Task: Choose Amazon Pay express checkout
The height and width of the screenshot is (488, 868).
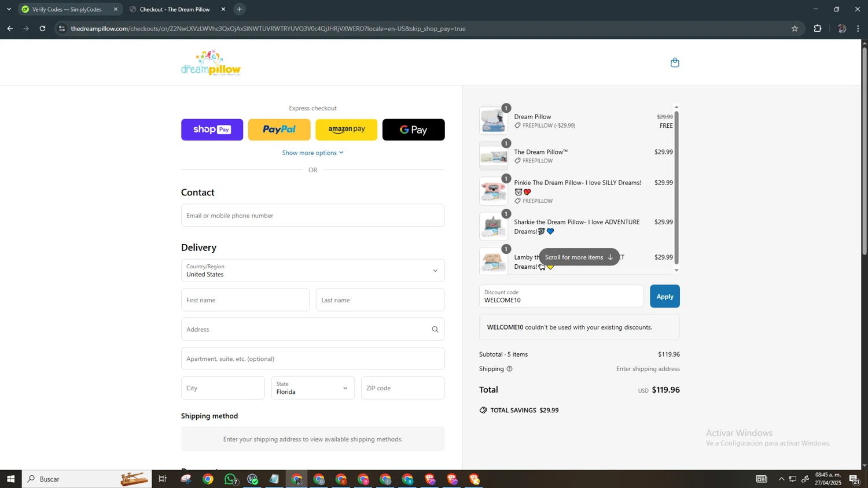Action: point(346,130)
